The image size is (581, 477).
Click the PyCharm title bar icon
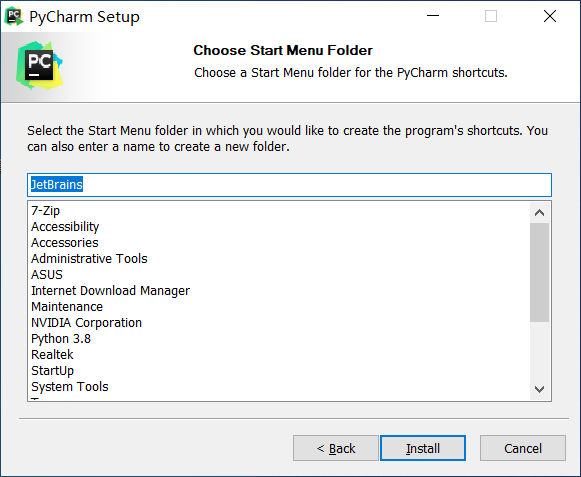pos(14,16)
